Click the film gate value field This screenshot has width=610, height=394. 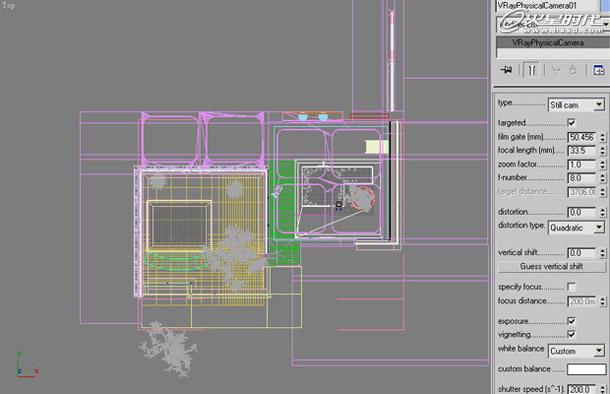[x=582, y=137]
